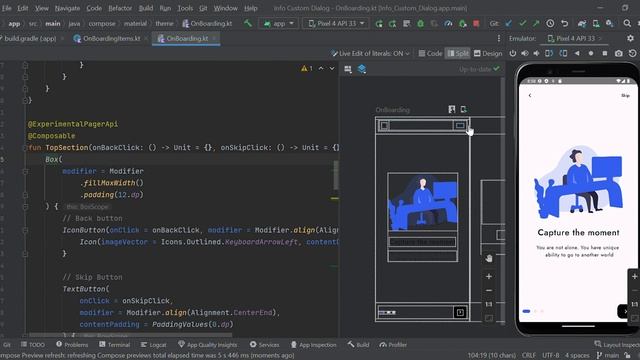640x360 pixels.
Task: Click Git Push green arrow icon
Action: [x=536, y=24]
